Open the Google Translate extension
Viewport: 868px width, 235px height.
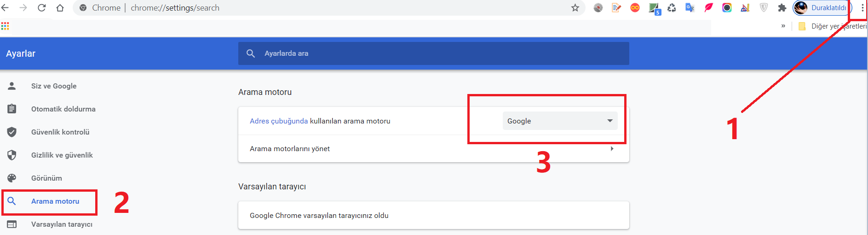pos(690,8)
